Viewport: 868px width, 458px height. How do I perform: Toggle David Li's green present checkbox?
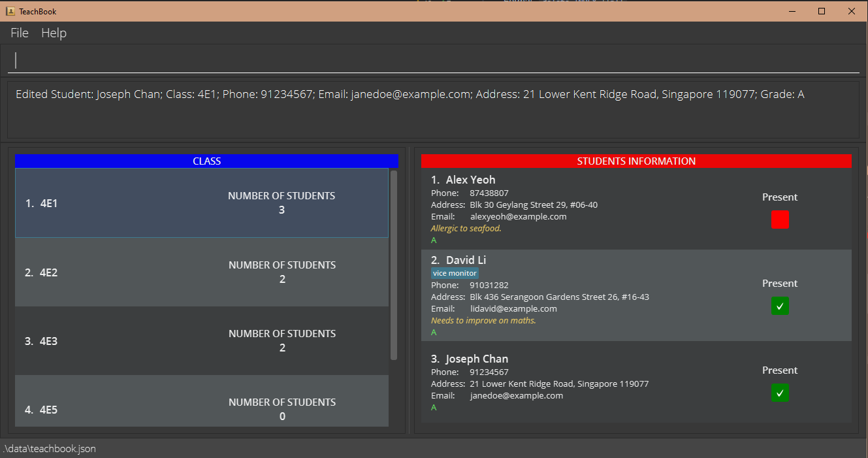pyautogui.click(x=780, y=306)
